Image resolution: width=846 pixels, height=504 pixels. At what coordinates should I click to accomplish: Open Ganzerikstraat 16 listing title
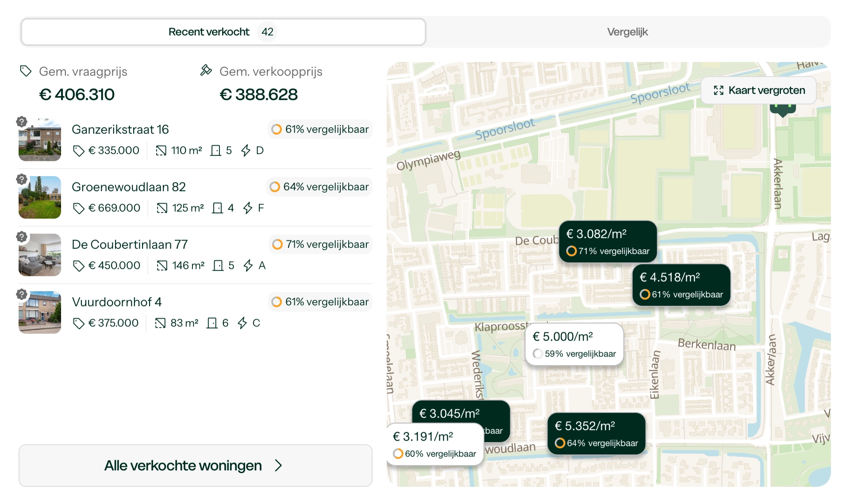[x=120, y=129]
